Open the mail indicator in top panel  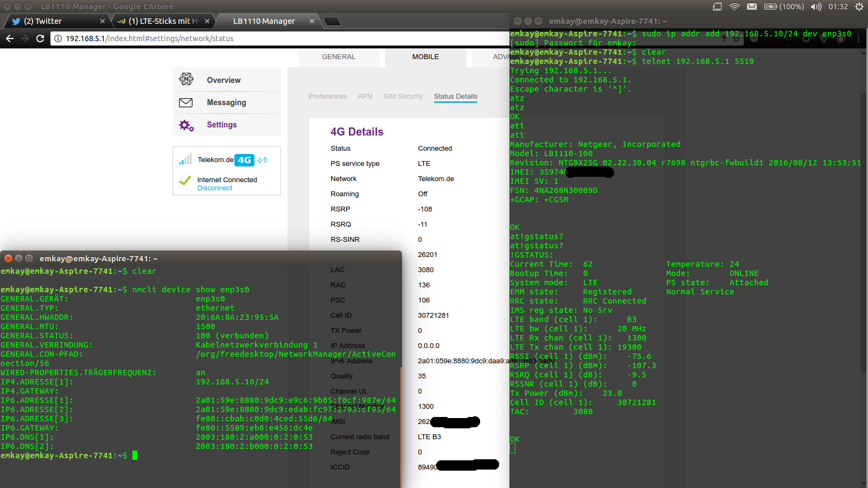[x=752, y=7]
